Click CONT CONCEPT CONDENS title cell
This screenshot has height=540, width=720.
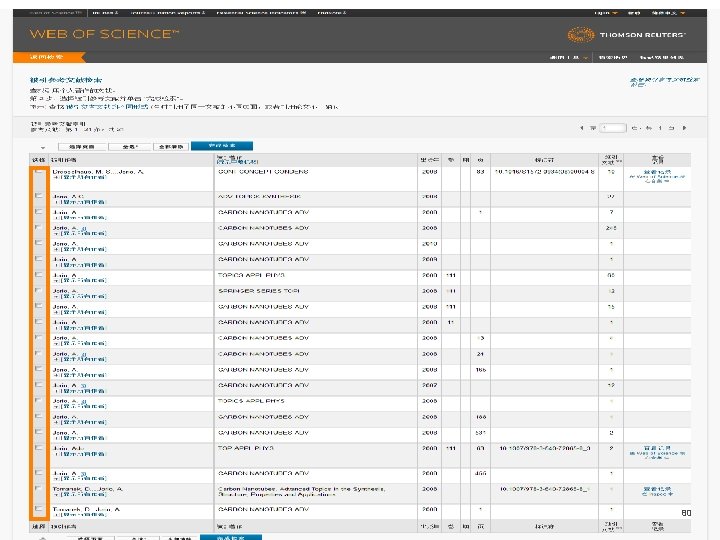[x=263, y=172]
